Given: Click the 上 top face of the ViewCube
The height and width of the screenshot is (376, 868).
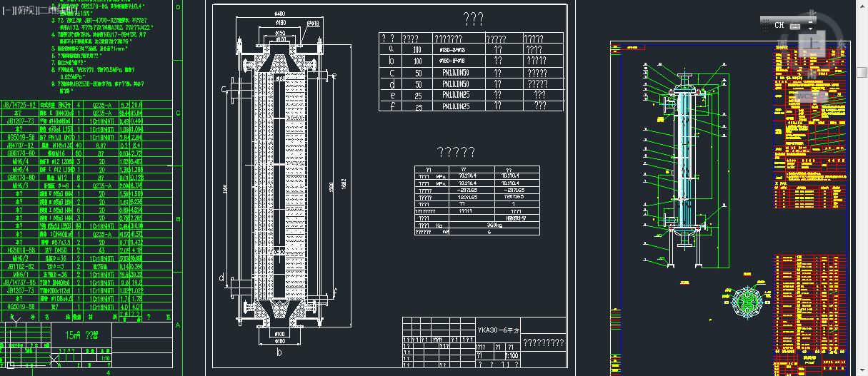Looking at the screenshot, I should [814, 44].
